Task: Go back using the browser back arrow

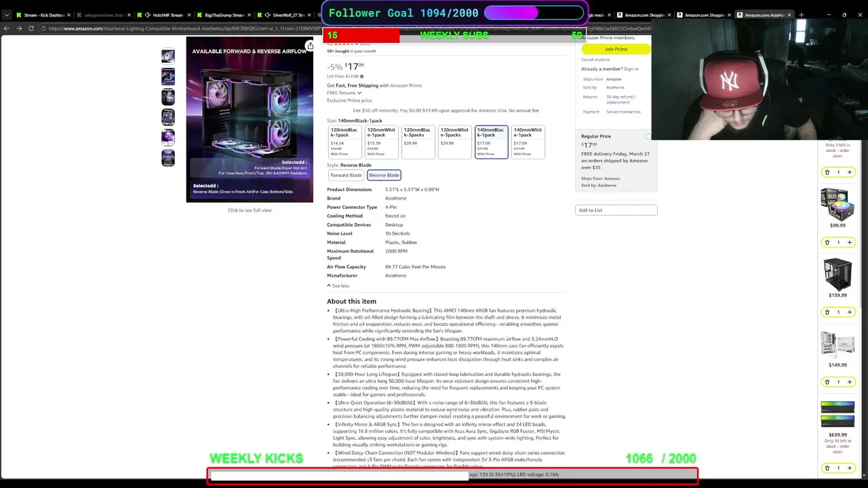Action: (x=7, y=28)
